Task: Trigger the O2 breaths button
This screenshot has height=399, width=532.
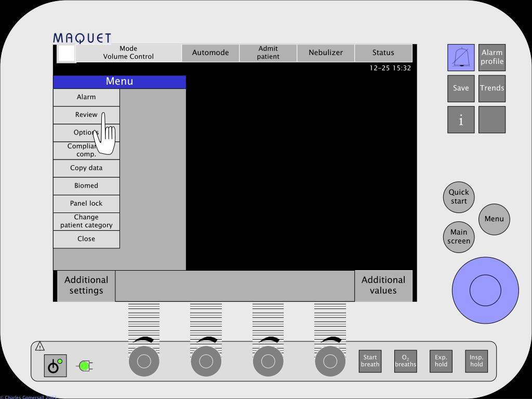Action: (x=405, y=362)
